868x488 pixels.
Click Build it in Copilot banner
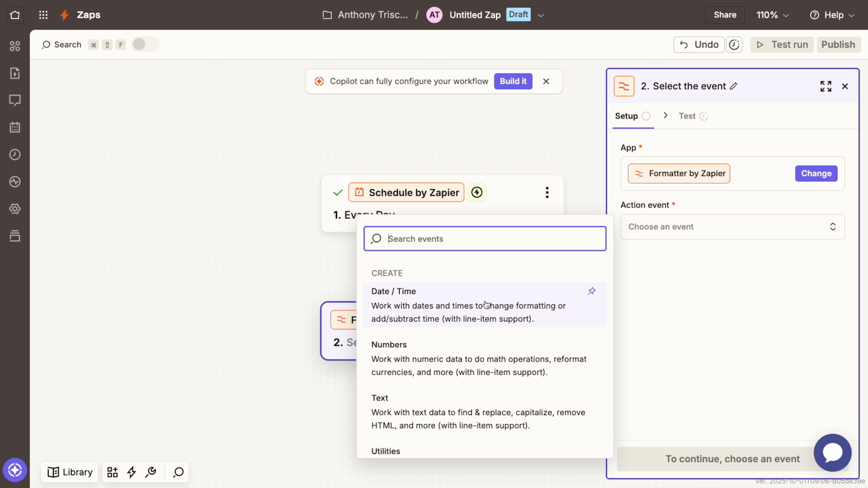[513, 81]
